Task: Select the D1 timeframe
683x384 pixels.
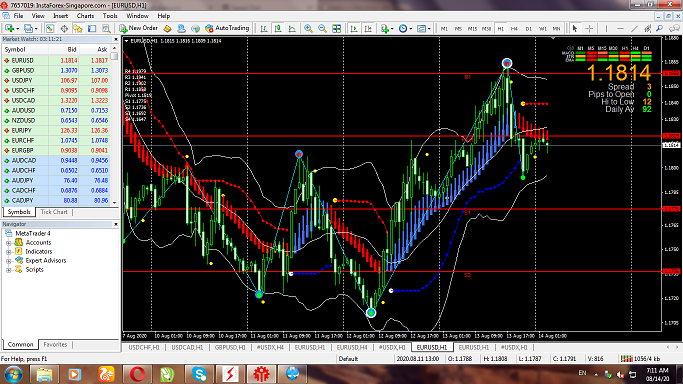Action: (528, 29)
